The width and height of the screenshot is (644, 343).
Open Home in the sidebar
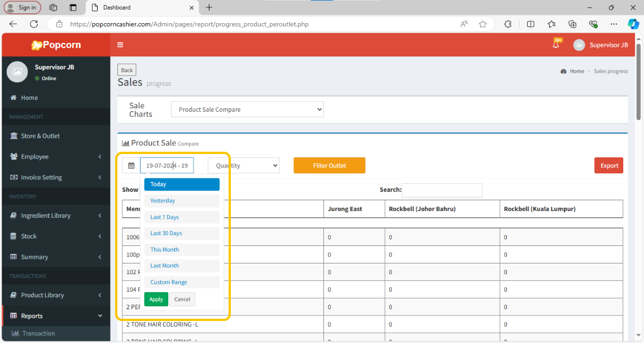pyautogui.click(x=56, y=98)
